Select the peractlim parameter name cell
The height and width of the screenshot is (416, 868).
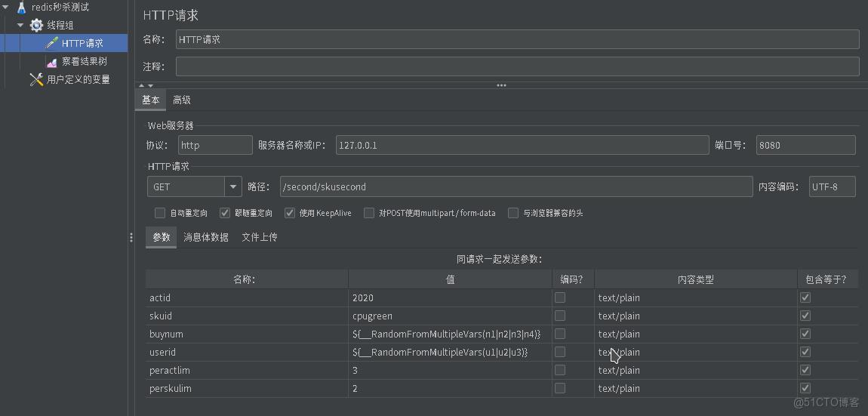tap(247, 370)
